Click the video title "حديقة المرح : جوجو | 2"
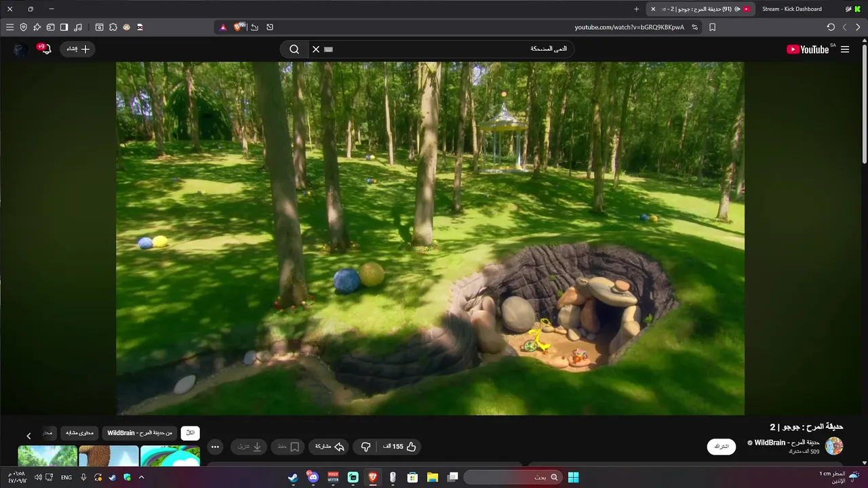868x488 pixels. tap(806, 427)
